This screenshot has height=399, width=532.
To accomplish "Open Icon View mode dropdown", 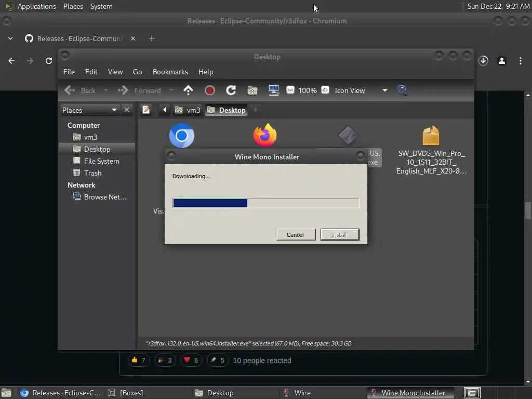I will point(361,90).
